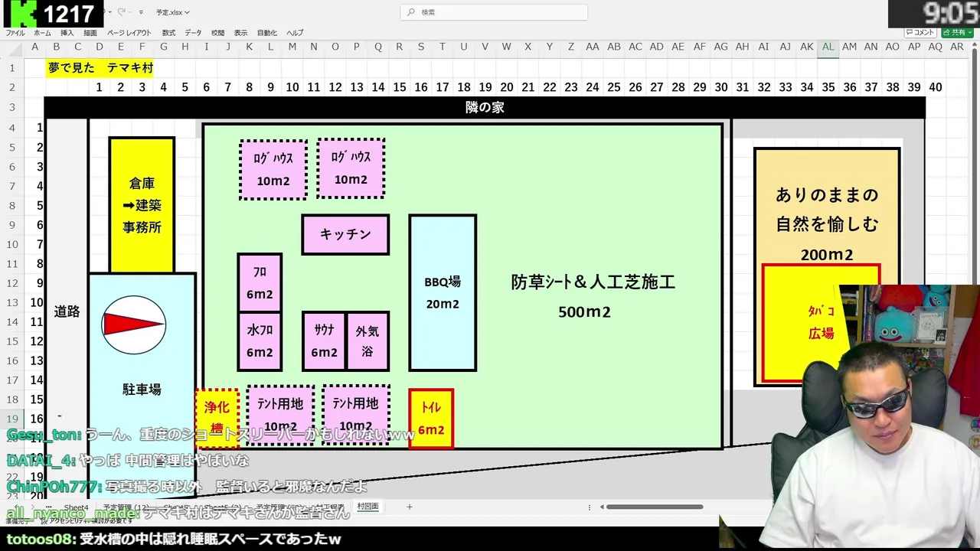
Task: Open the ファイル menu
Action: pyautogui.click(x=15, y=33)
